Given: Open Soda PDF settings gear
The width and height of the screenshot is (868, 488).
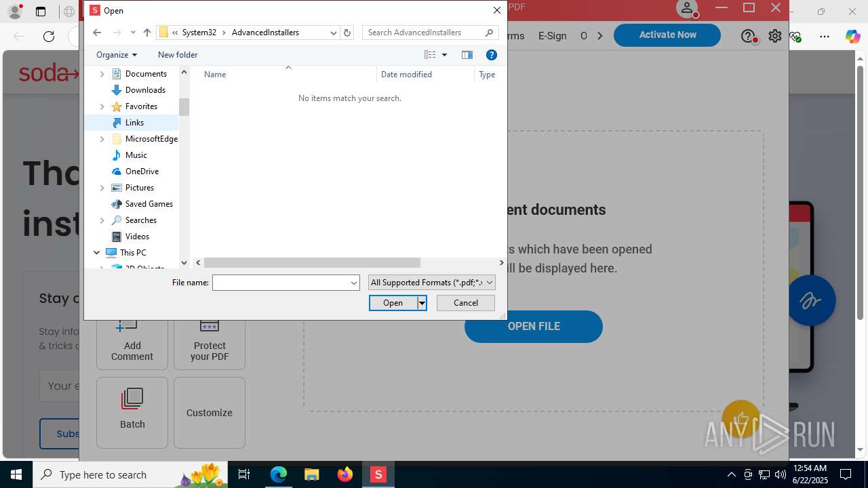Looking at the screenshot, I should click(x=775, y=36).
